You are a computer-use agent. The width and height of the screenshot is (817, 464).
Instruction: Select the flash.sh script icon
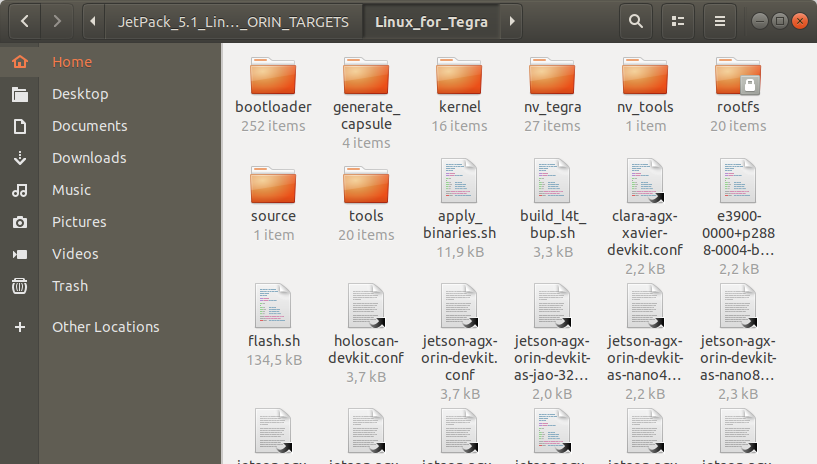click(x=273, y=306)
